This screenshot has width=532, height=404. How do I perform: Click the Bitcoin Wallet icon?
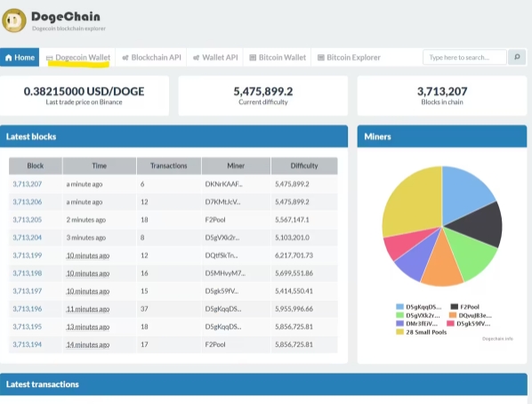(x=253, y=57)
